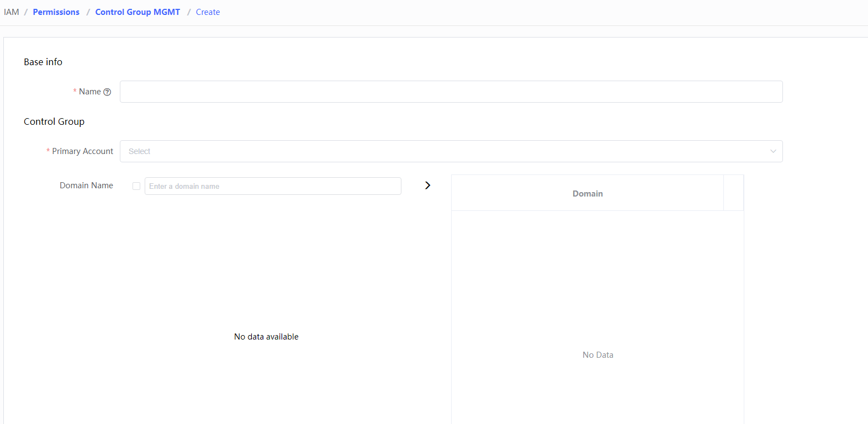This screenshot has width=868, height=424.
Task: Click the Domain Name field label
Action: click(x=86, y=185)
